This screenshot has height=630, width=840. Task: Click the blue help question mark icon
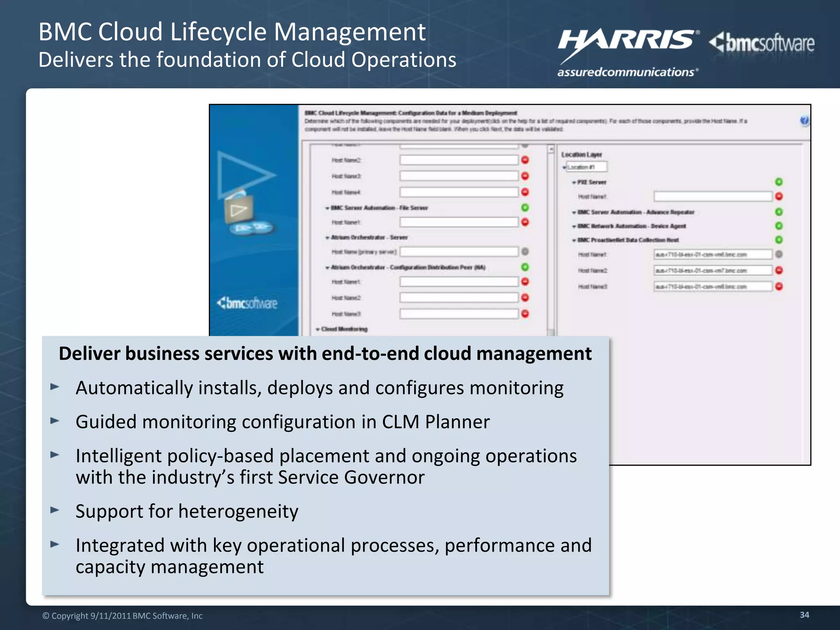(x=804, y=121)
